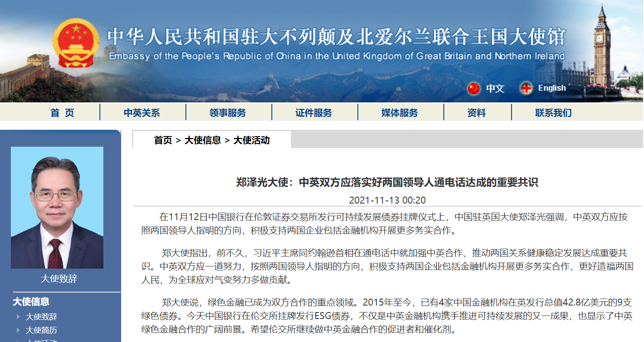This screenshot has width=644, height=342.
Task: Click the UK flag icon beside English
Action: pyautogui.click(x=526, y=89)
